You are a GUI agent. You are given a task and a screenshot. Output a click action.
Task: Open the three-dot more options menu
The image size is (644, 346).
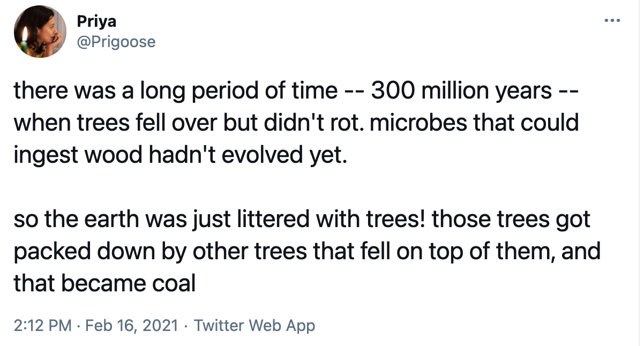pos(611,21)
